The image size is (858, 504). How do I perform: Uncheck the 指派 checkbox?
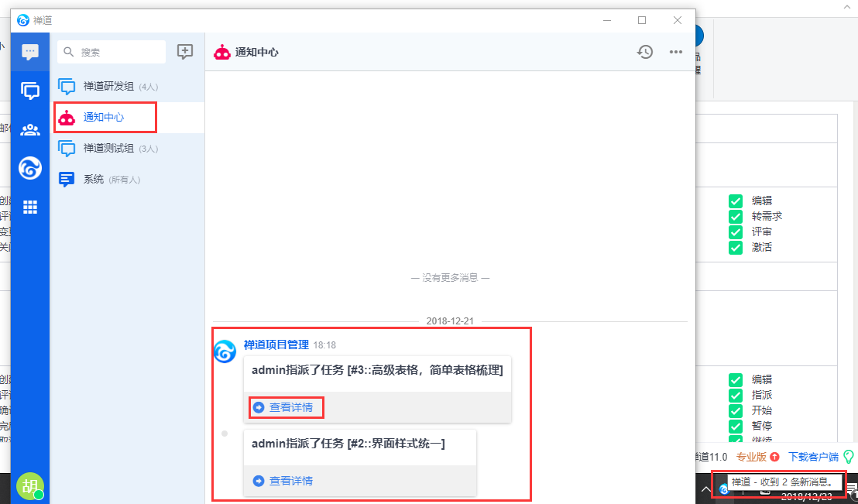[x=736, y=395]
